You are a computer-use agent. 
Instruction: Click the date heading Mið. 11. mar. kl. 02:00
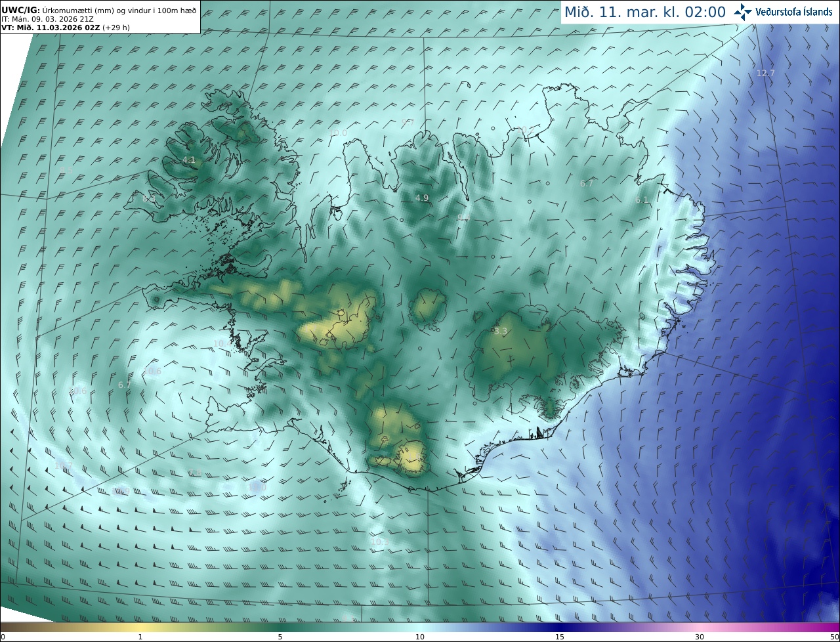645,12
